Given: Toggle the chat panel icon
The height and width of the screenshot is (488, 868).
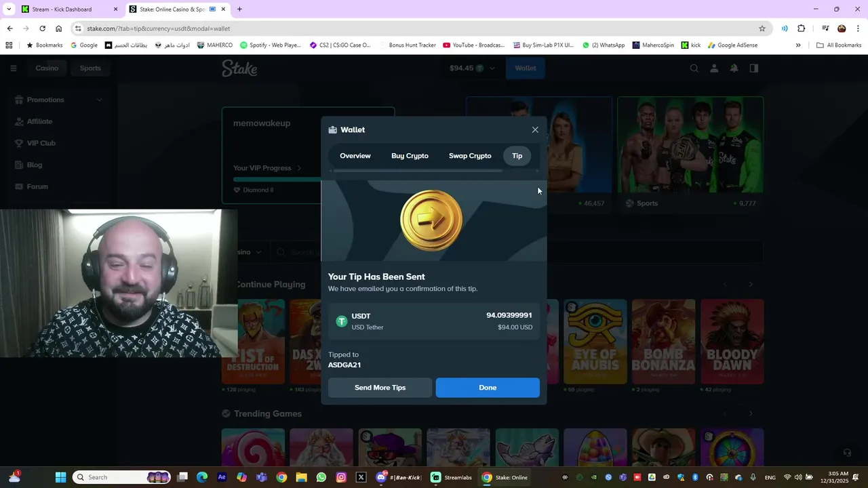Looking at the screenshot, I should [754, 68].
